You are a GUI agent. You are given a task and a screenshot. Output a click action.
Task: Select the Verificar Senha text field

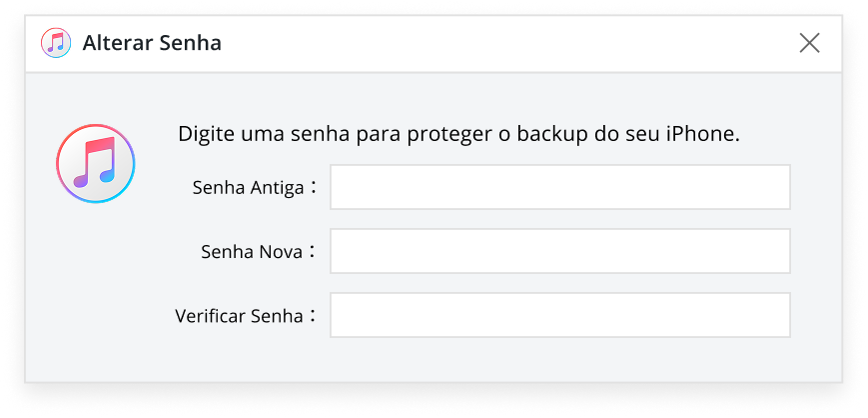(x=559, y=315)
